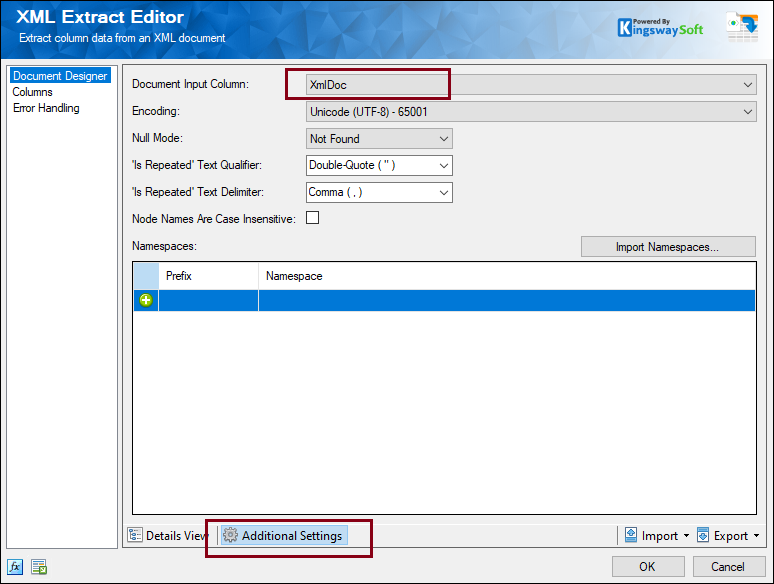Click the Import icon in bottom toolbar
774x584 pixels.
631,536
